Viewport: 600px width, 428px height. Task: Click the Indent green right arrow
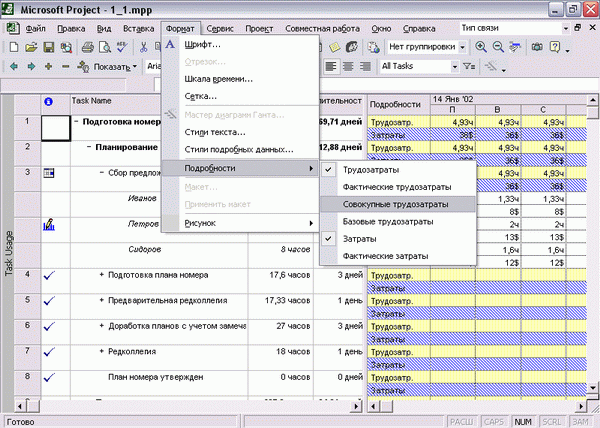coord(31,66)
